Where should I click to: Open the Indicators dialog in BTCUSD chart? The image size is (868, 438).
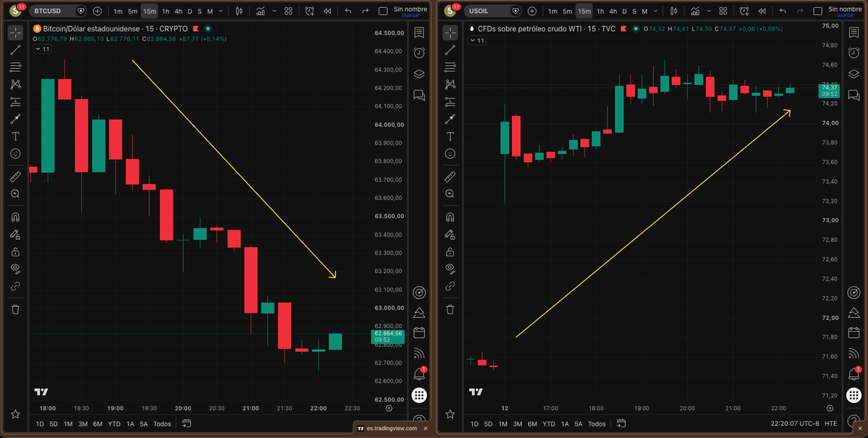[260, 11]
